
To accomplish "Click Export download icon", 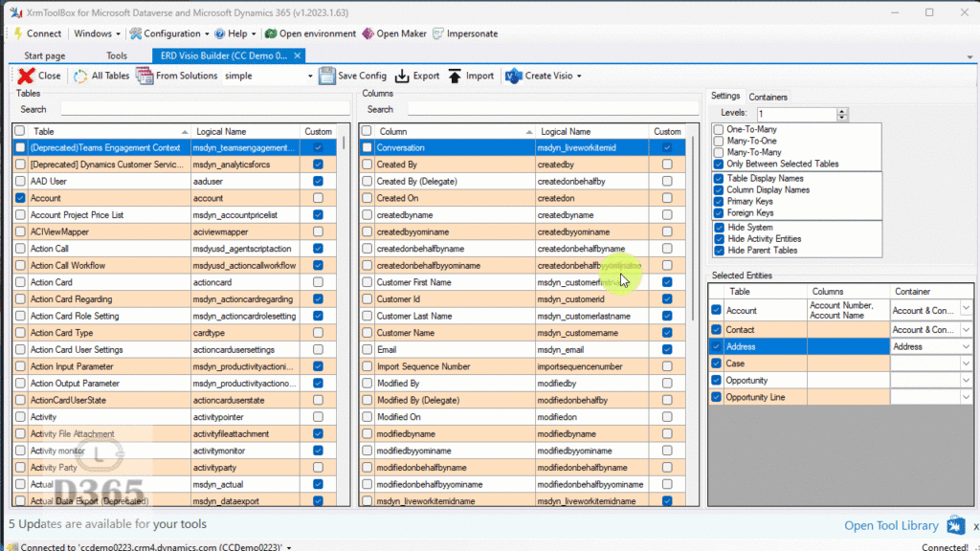I will pos(402,76).
